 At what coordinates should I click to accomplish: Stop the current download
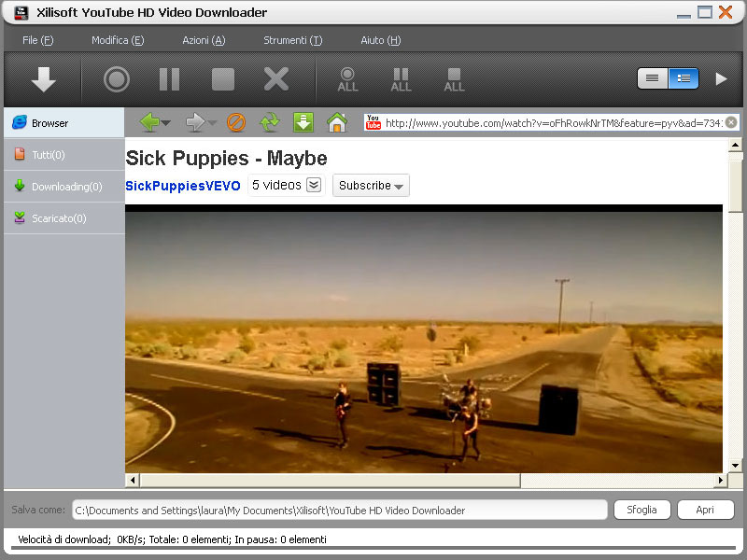pyautogui.click(x=221, y=79)
